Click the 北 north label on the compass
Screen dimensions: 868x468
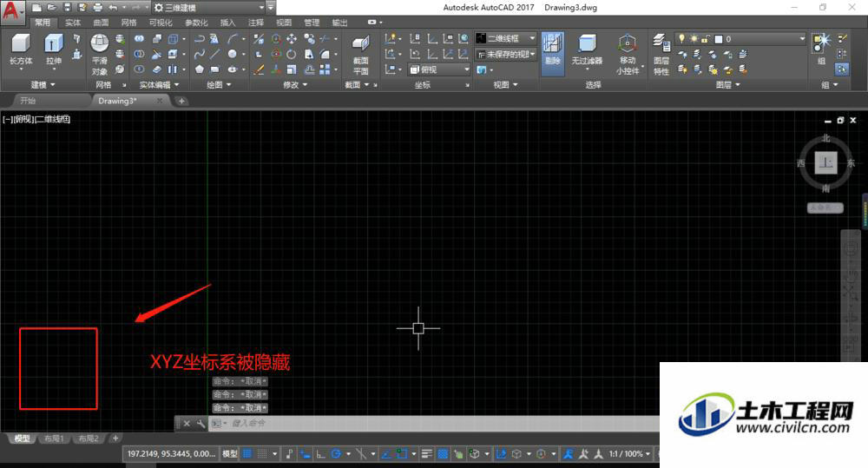(x=825, y=138)
